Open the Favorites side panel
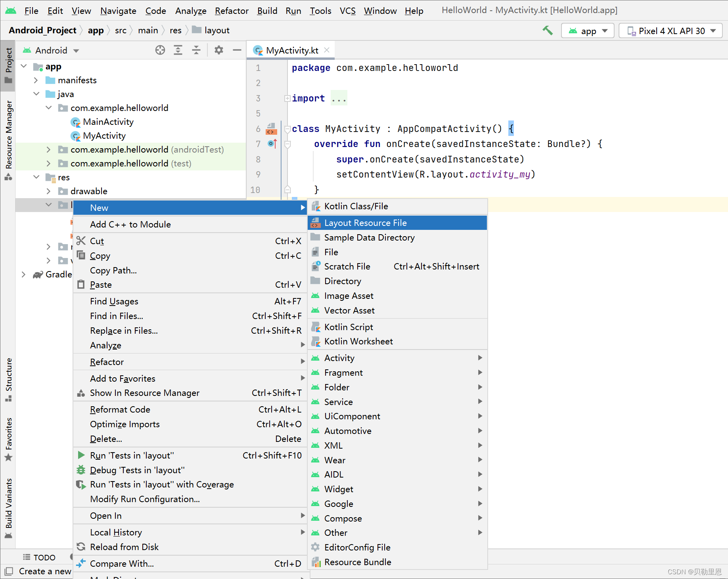This screenshot has height=579, width=728. (8, 439)
